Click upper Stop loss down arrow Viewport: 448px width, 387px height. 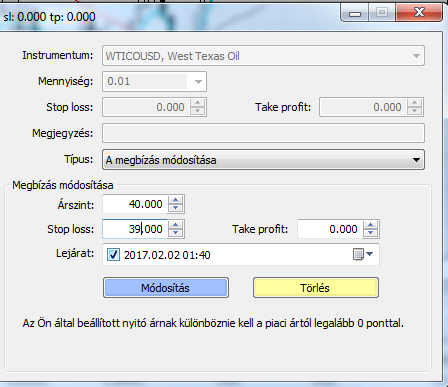pos(197,111)
